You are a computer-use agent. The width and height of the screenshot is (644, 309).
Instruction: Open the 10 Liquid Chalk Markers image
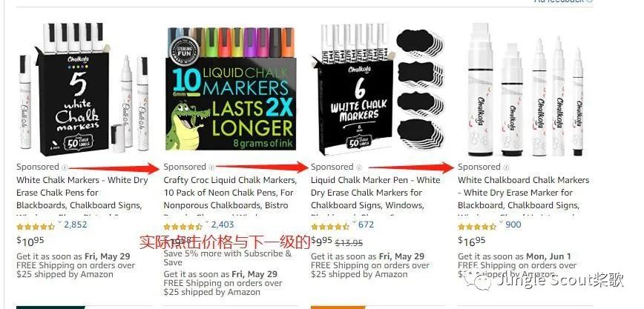tap(231, 88)
